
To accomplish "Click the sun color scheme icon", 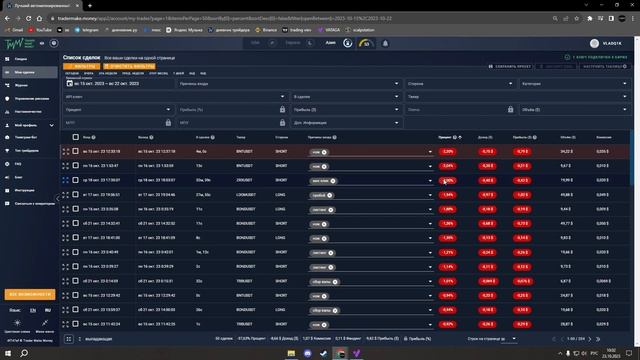I will pos(17,323).
